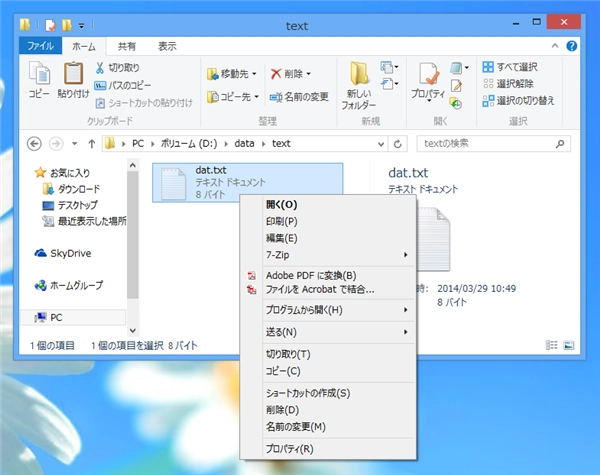Click the New folder icon in quick access toolbar
The image size is (600, 475).
[x=67, y=25]
